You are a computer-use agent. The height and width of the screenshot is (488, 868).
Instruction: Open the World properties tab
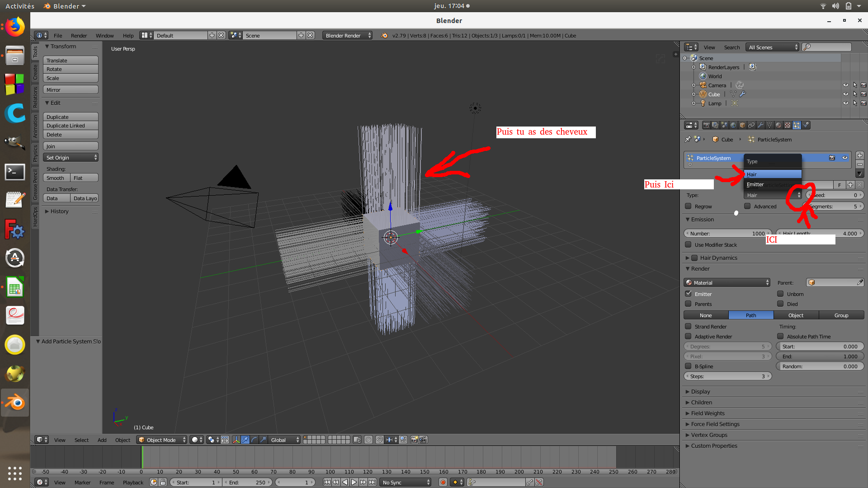(x=733, y=125)
